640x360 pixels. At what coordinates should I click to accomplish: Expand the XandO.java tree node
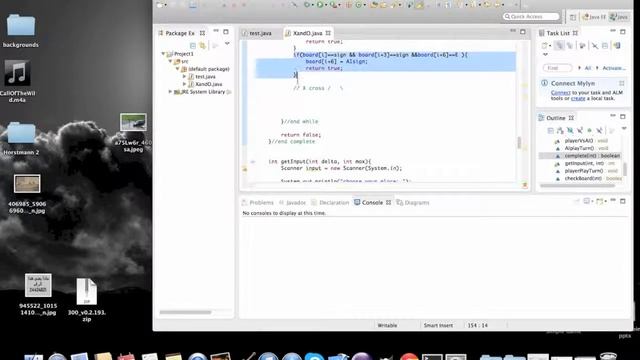click(x=184, y=84)
